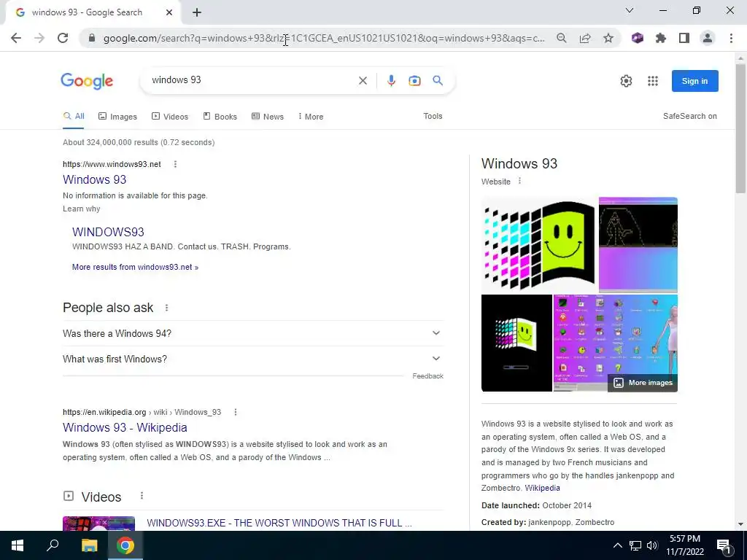Click the page vertical scrollbar thumb

tap(740, 128)
